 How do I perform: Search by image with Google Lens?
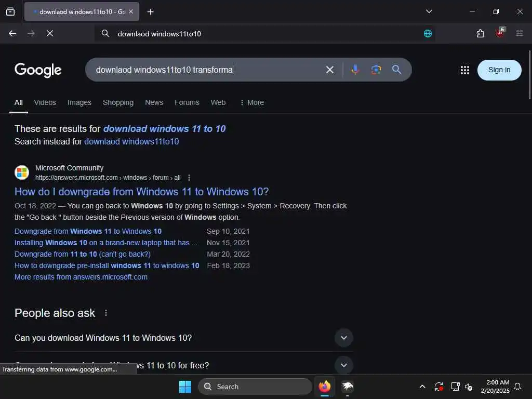point(376,70)
